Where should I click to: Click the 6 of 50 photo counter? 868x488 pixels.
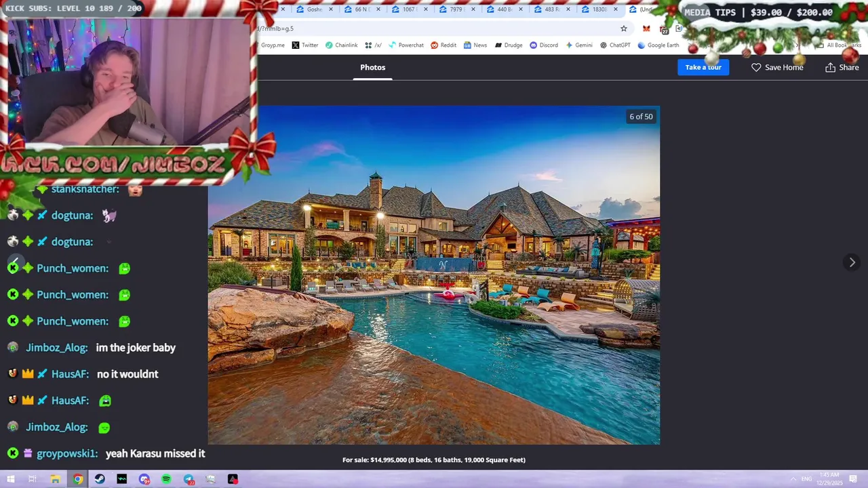click(641, 117)
